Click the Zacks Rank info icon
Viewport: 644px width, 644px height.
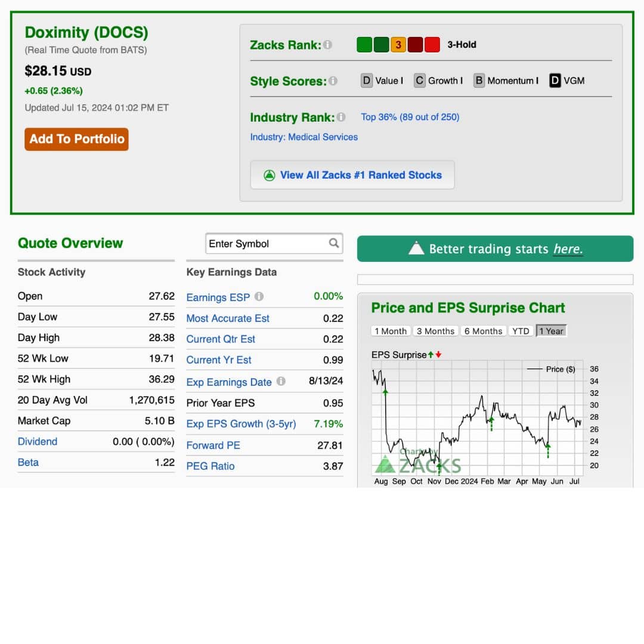click(327, 45)
